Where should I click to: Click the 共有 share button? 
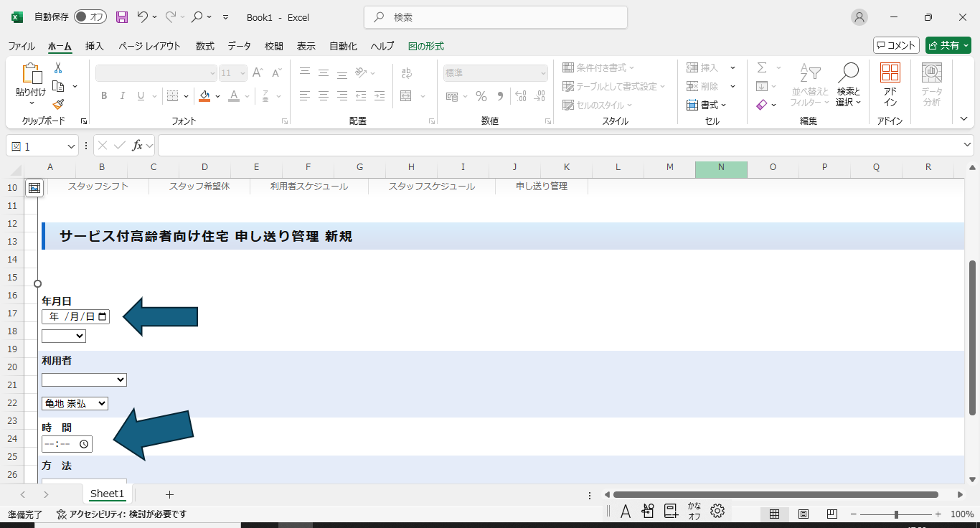(x=947, y=45)
